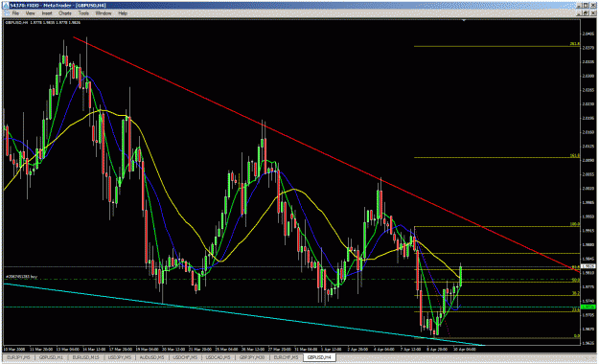Screen dimensions: 599x364
Task: Switch to the USDCAD,M5 chart tab
Action: tap(218, 357)
